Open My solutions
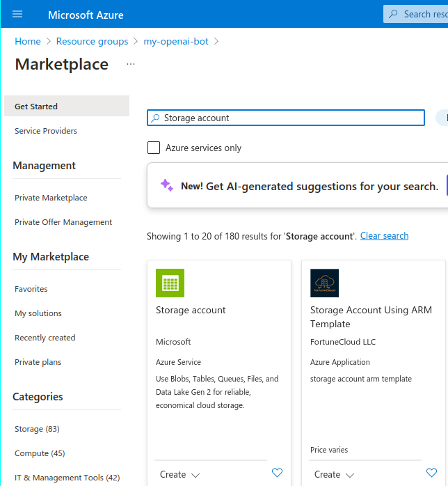This screenshot has width=448, height=486. point(38,313)
